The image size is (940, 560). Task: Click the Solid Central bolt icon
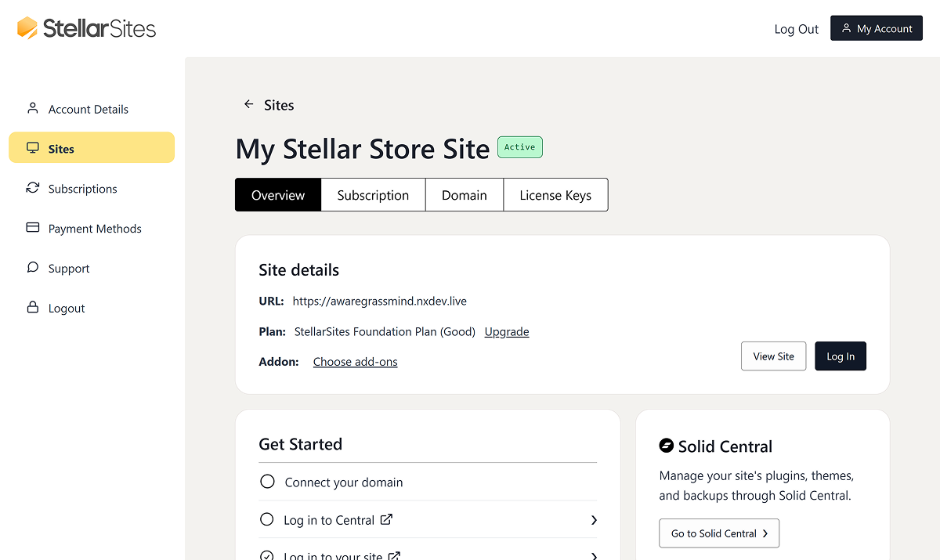666,445
